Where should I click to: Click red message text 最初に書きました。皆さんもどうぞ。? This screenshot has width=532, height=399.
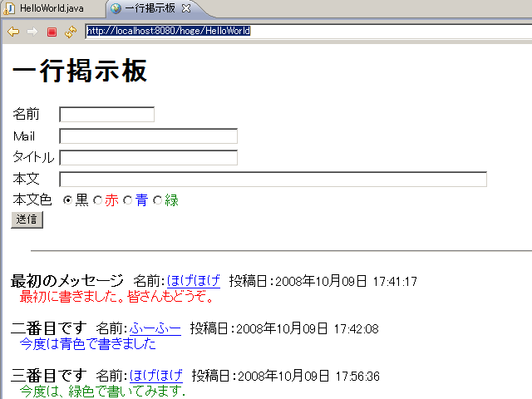[x=116, y=297]
